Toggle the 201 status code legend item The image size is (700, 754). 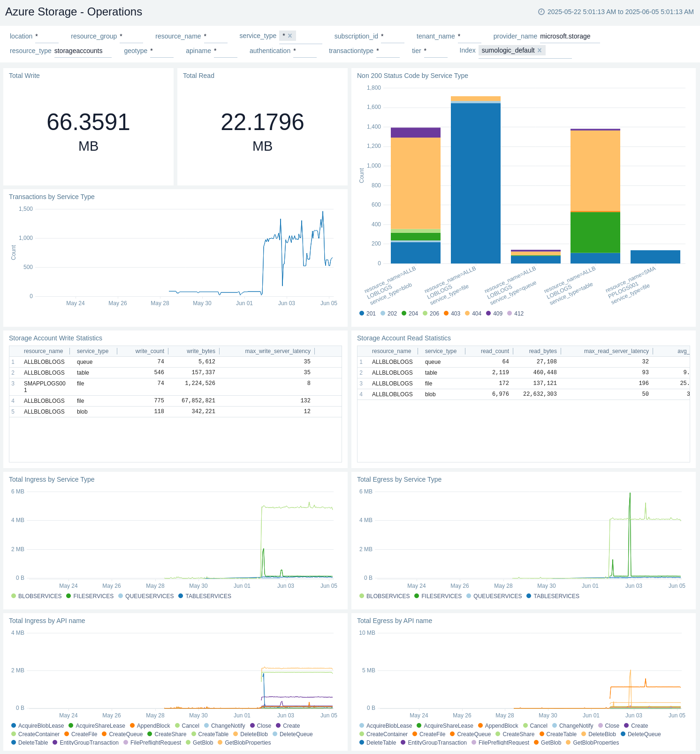point(368,314)
